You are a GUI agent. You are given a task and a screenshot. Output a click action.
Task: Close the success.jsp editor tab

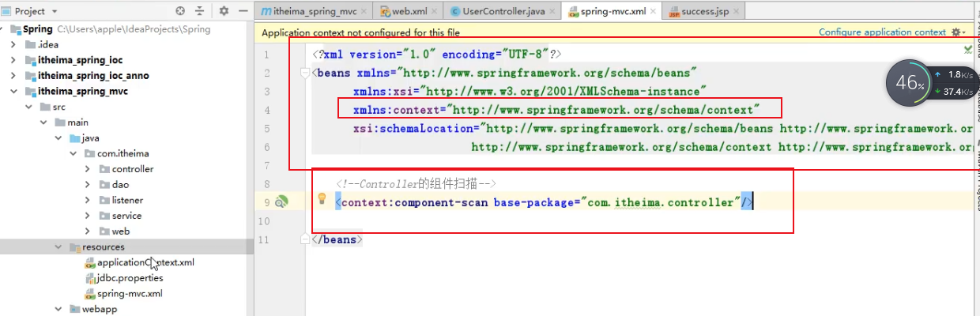click(736, 12)
